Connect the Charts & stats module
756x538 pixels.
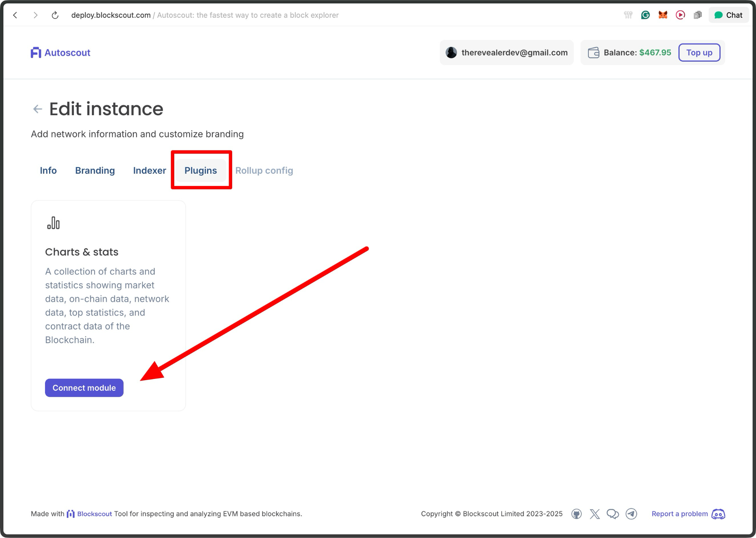coord(84,388)
